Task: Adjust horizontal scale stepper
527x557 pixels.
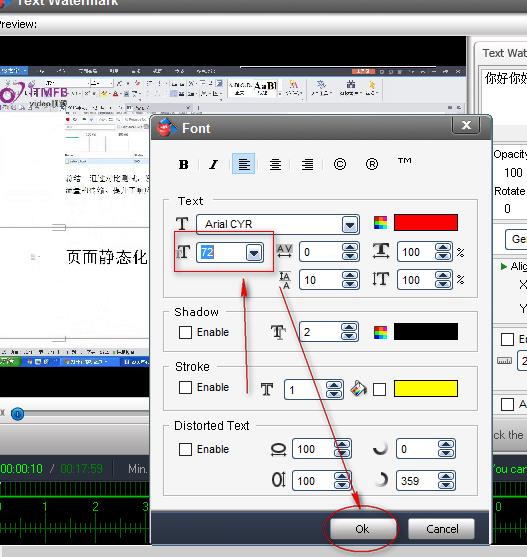Action: tap(443, 252)
